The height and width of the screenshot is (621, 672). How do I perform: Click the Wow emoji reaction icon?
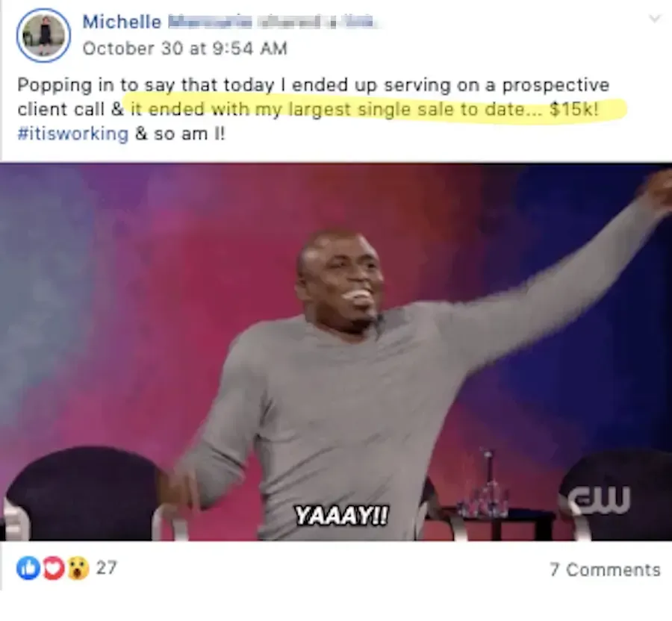click(77, 568)
